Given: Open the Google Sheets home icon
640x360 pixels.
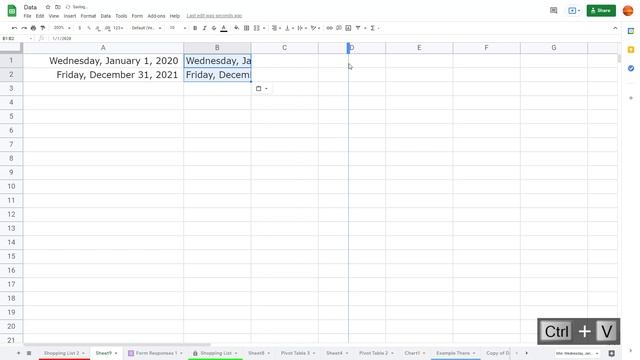Looking at the screenshot, I should click(12, 11).
